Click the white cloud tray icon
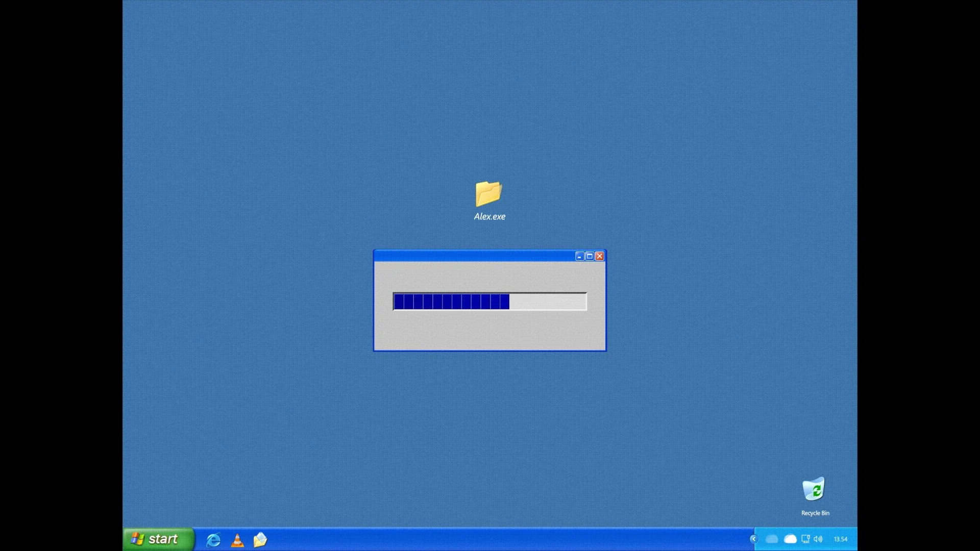The height and width of the screenshot is (551, 980). point(790,539)
